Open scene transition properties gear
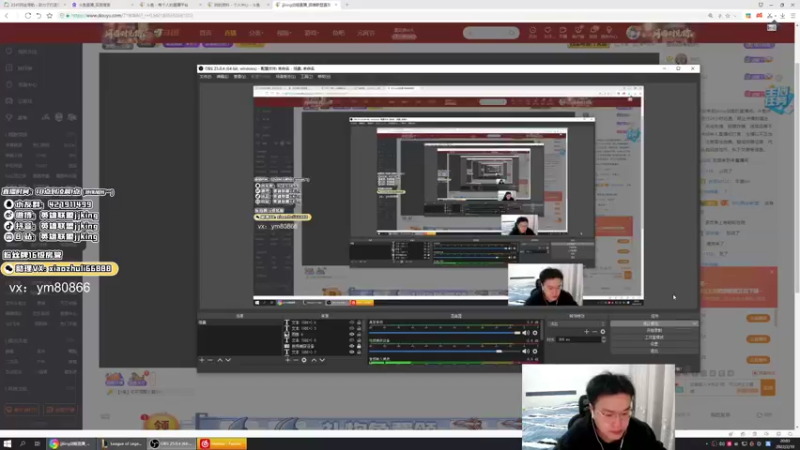This screenshot has width=800, height=450. click(x=603, y=332)
